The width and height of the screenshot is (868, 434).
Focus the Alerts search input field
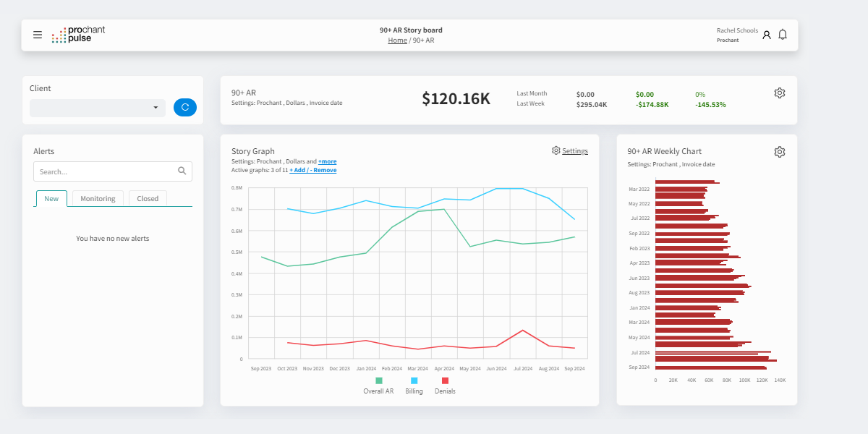pos(105,171)
